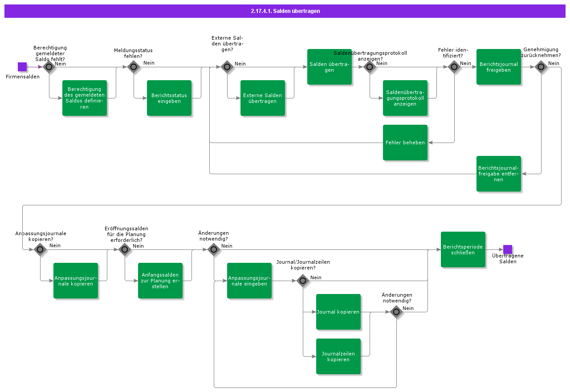
Task: Click gateway 'Berechtigung gemeldeter Saldo fehlt?'
Action: [x=49, y=67]
